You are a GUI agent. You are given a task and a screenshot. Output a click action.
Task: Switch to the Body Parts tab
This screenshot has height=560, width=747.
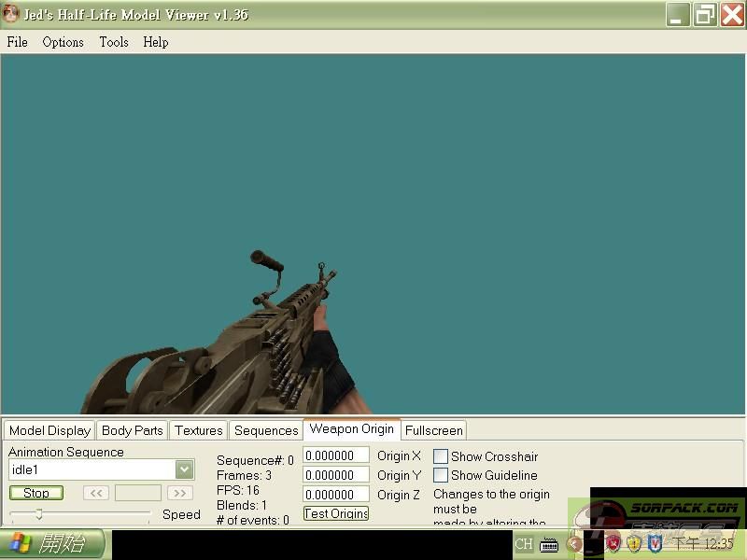(132, 430)
